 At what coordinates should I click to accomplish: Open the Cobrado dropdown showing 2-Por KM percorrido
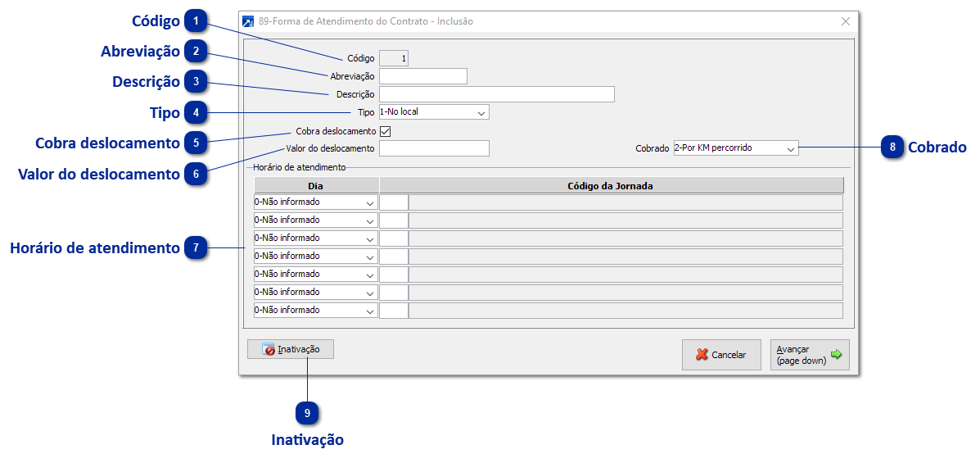click(736, 148)
